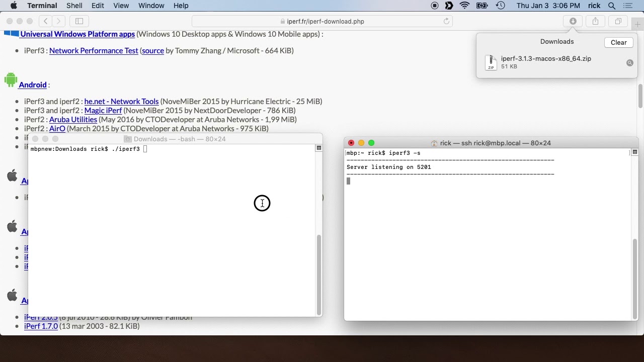
Task: Click the Downloads bash terminal title bar
Action: [x=175, y=139]
